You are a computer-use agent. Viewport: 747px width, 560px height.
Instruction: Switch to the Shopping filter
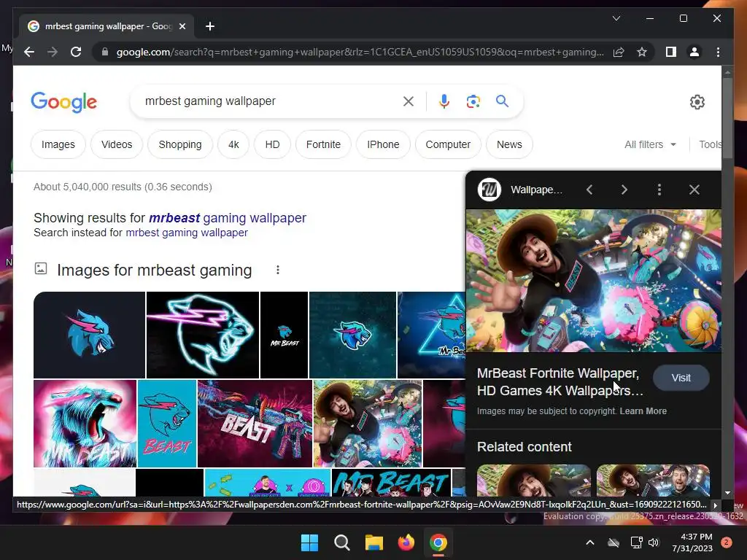tap(180, 144)
